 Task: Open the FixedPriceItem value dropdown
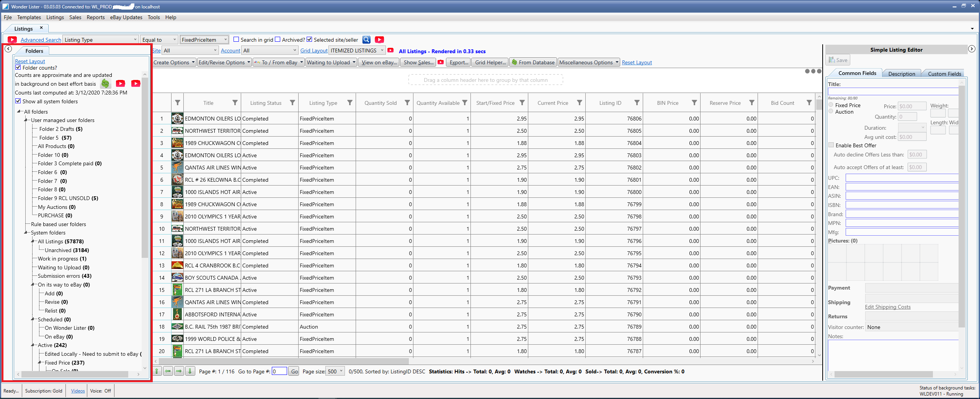(x=204, y=39)
